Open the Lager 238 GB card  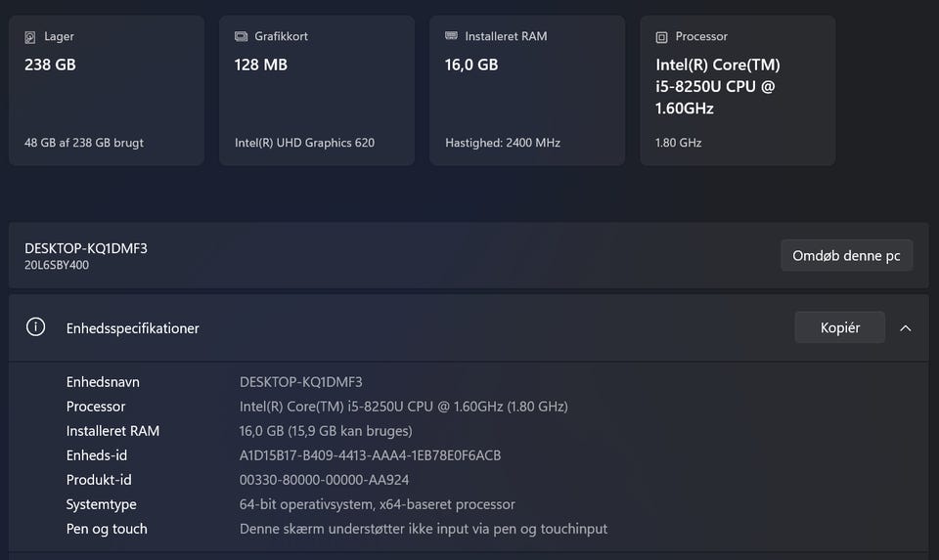(x=106, y=90)
